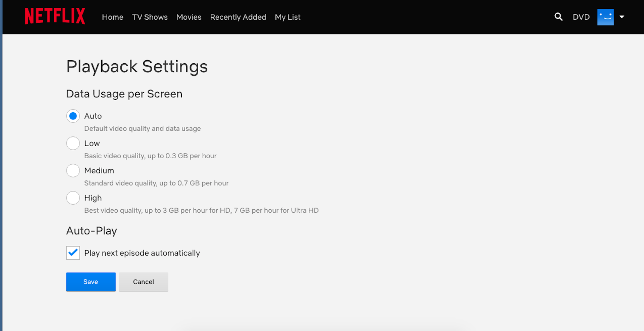Navigate to Movies
Image resolution: width=644 pixels, height=331 pixels.
coord(189,17)
